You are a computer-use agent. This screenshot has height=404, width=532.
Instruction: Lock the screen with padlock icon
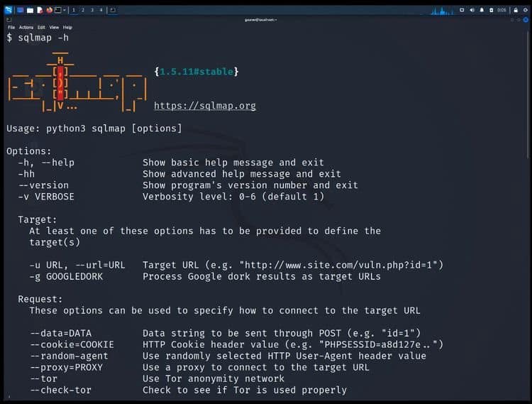[516, 10]
